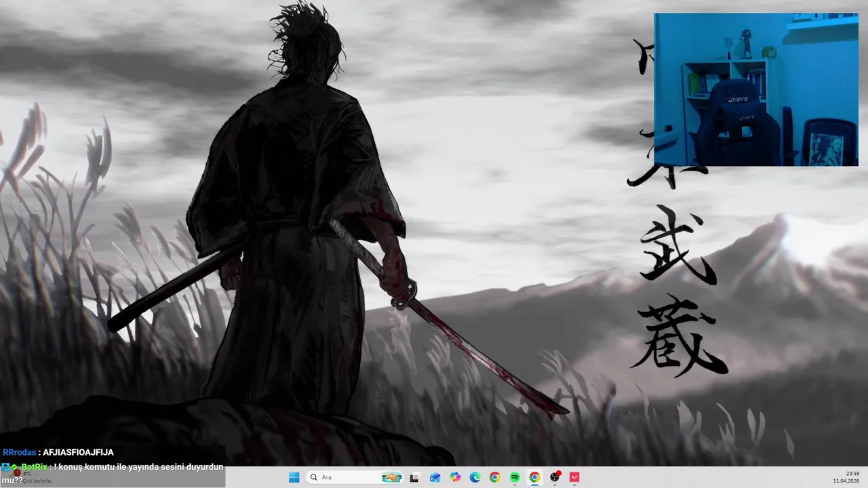Click the BotRix username in chat
This screenshot has width=868, height=488.
tap(35, 467)
